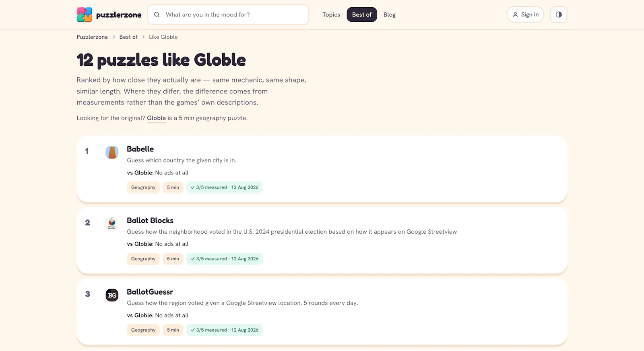Open the BallotGuessr BG icon
This screenshot has height=351, width=644.
[x=112, y=295]
